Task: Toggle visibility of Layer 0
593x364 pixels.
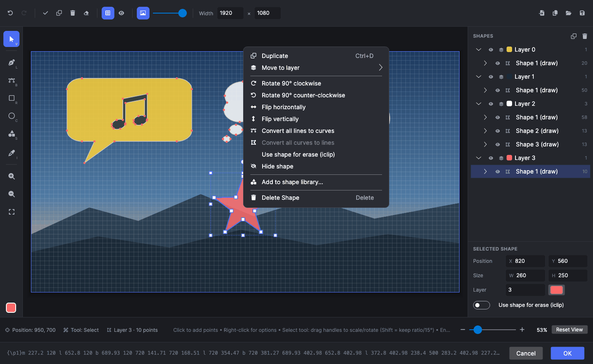Action: 491,50
